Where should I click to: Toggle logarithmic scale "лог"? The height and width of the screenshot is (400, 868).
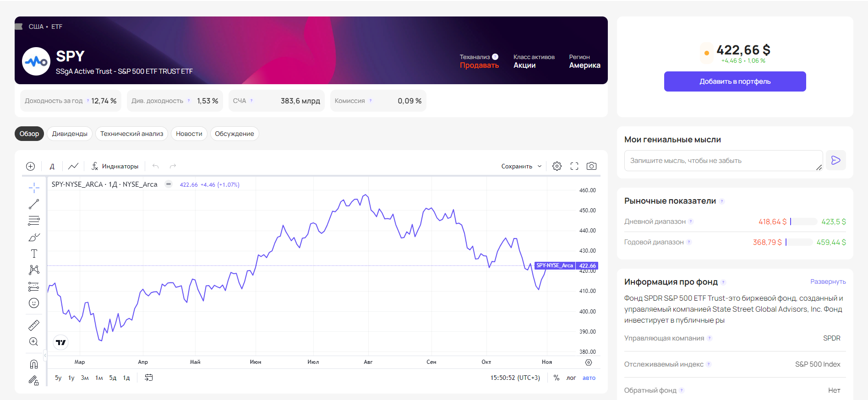point(571,378)
